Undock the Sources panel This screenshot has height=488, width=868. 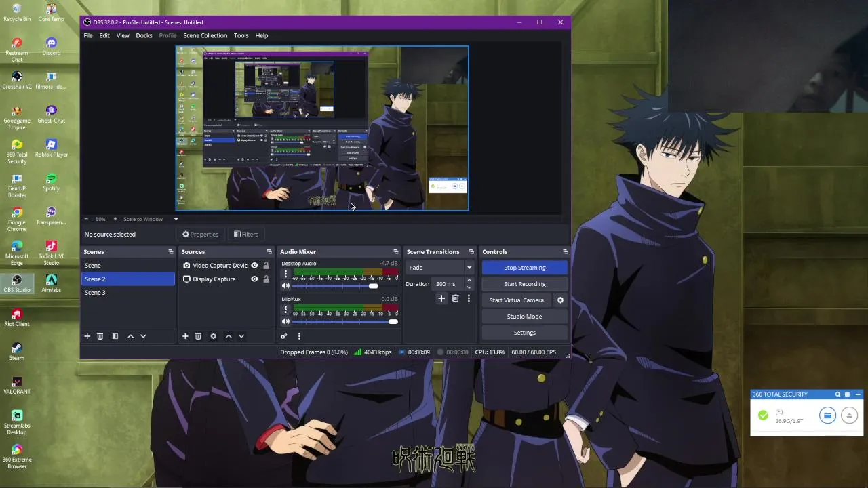[x=269, y=252]
